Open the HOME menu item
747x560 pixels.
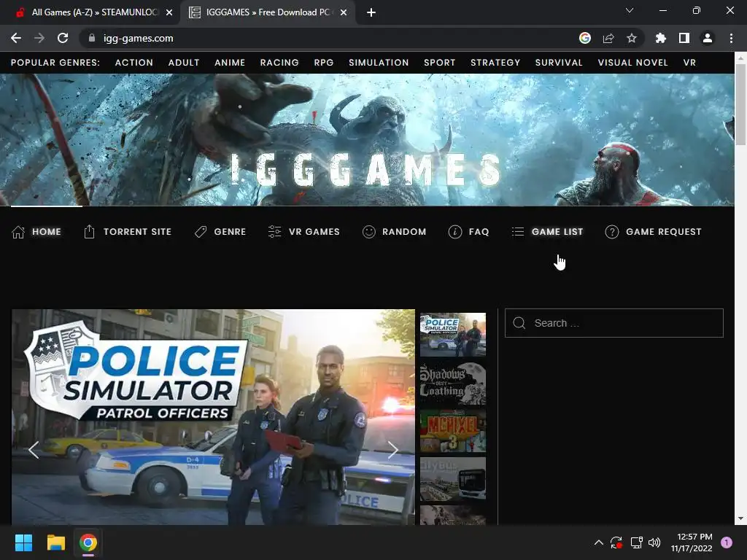47,232
